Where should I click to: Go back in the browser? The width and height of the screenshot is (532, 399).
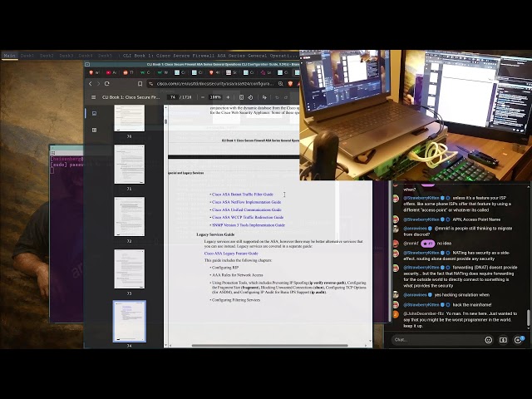click(x=91, y=83)
